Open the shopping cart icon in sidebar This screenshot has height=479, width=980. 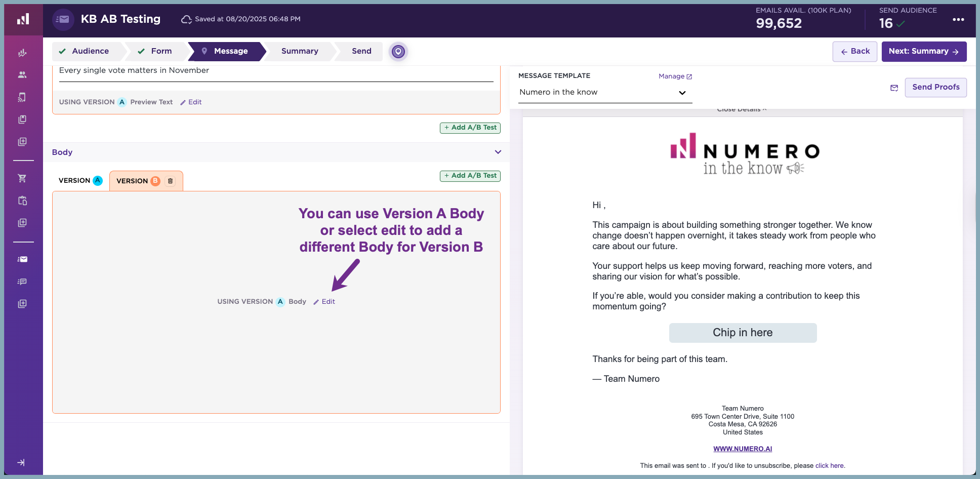tap(22, 178)
